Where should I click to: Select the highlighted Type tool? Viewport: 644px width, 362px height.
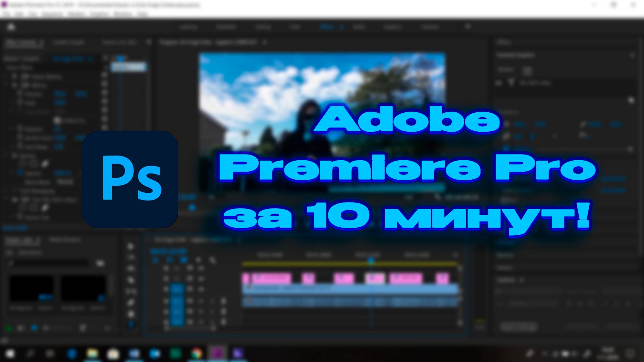pos(130,325)
